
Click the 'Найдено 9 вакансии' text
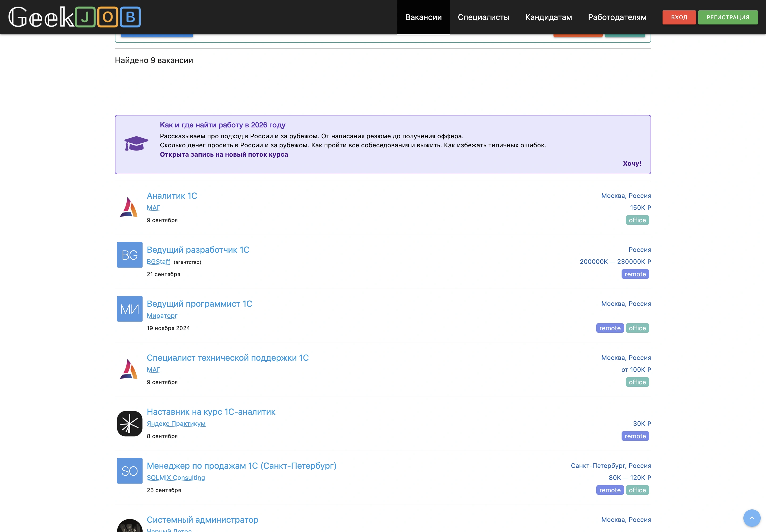click(154, 60)
